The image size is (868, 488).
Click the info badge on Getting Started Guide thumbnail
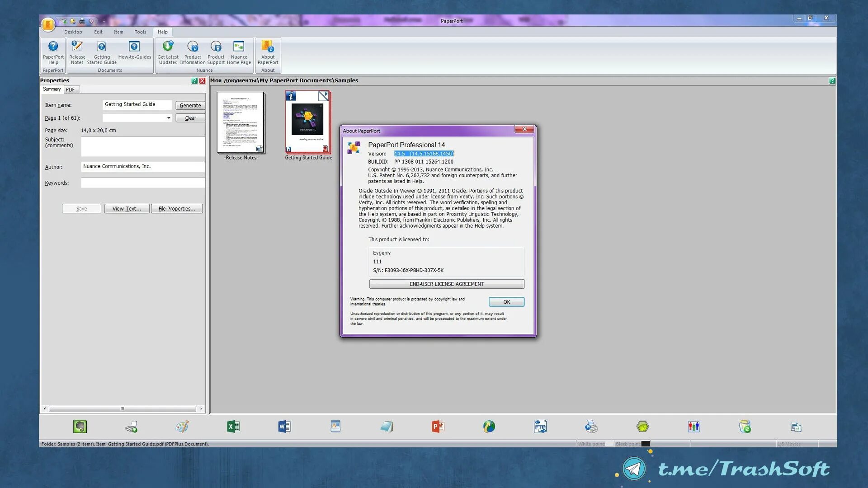click(291, 96)
